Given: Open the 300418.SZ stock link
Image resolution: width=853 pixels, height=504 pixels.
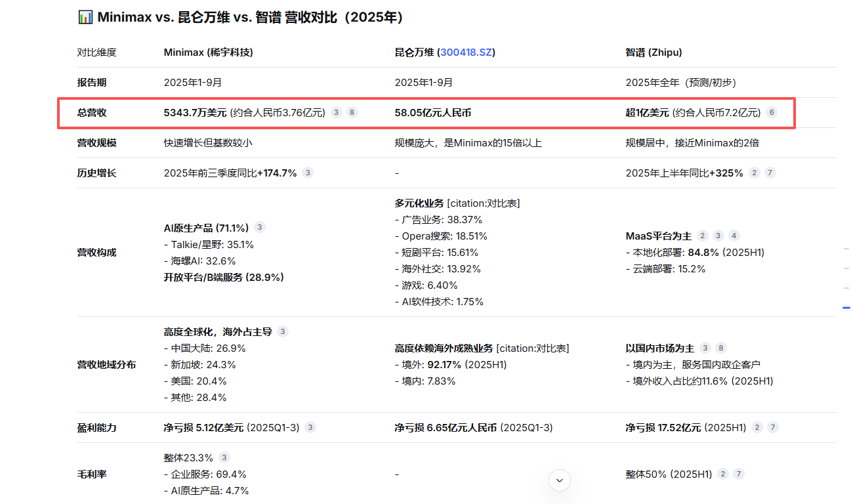Looking at the screenshot, I should tap(466, 52).
